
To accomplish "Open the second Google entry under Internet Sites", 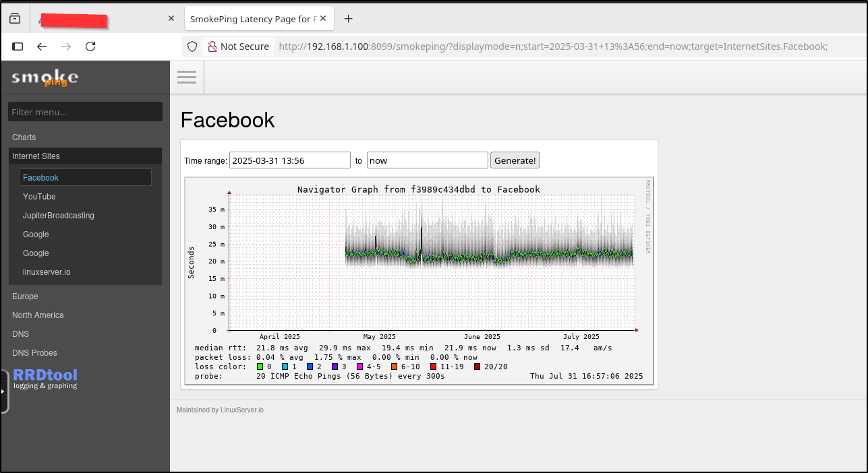I will pyautogui.click(x=36, y=253).
